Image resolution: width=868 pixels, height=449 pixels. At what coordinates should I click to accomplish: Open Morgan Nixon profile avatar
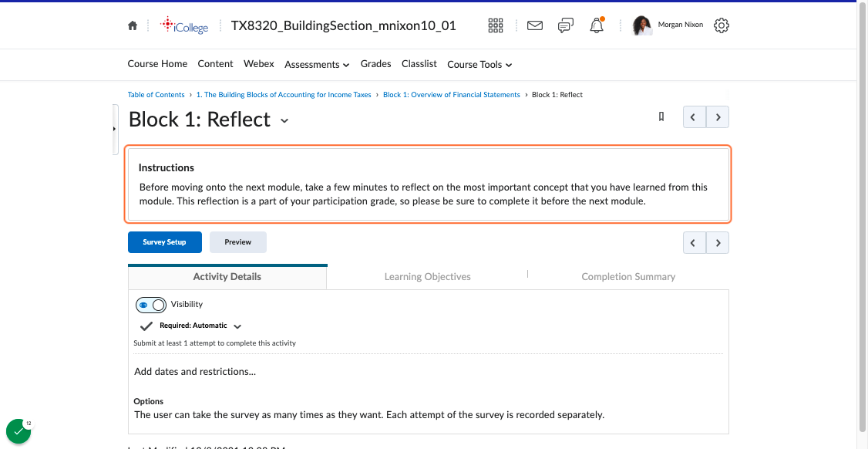[x=642, y=25]
